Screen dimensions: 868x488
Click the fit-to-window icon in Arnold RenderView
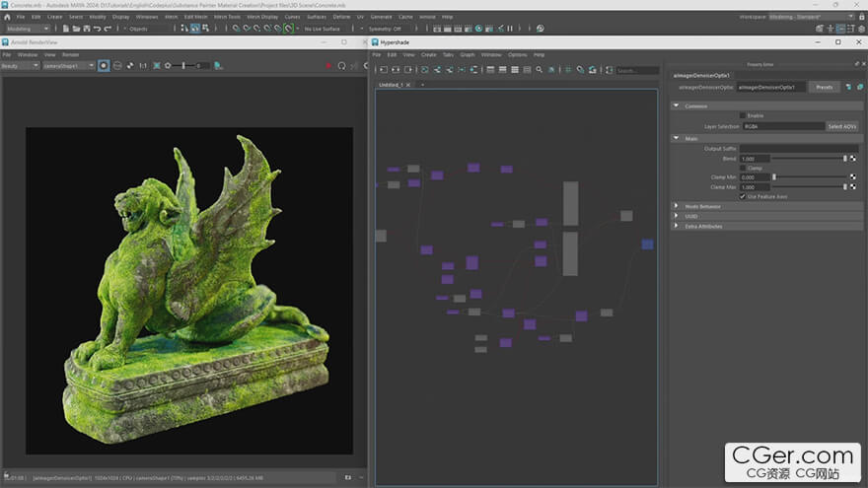coord(157,66)
